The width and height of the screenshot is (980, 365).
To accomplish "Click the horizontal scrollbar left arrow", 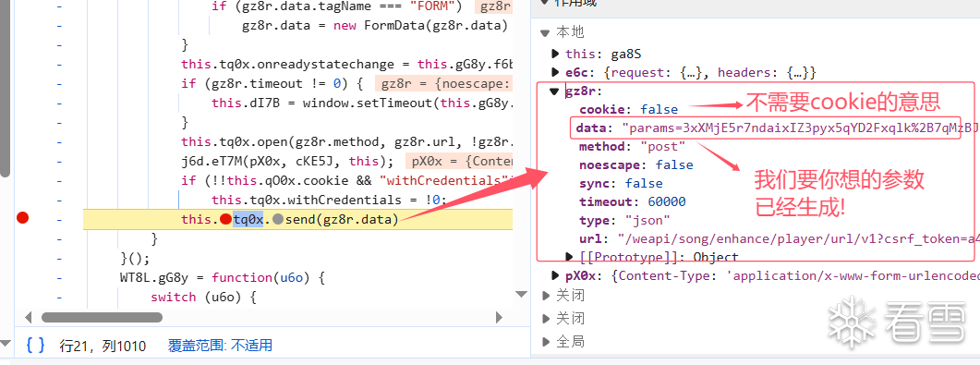I will (28, 318).
